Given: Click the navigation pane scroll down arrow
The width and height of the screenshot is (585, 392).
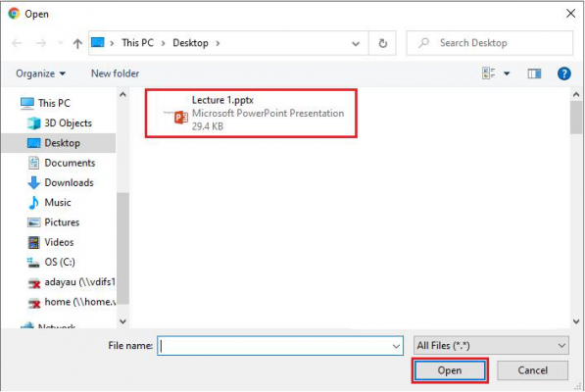Looking at the screenshot, I should point(122,320).
